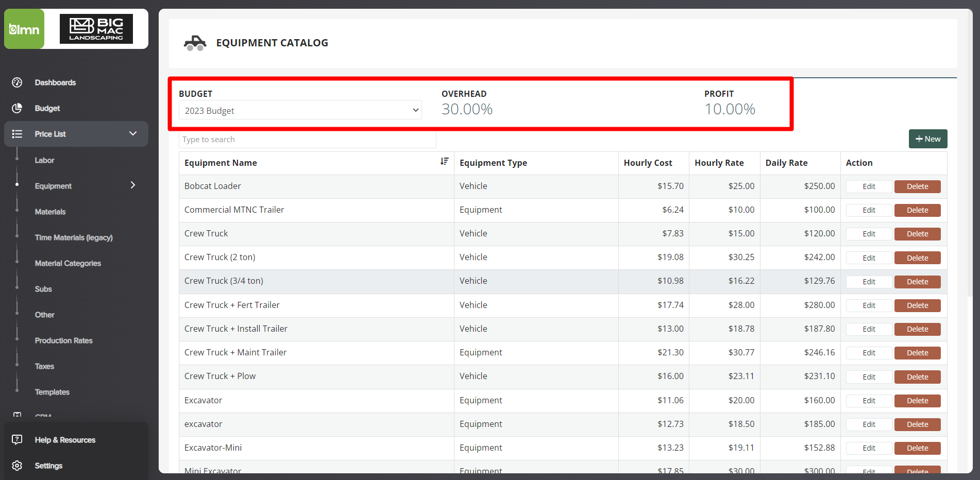This screenshot has height=480, width=980.
Task: Select Labor in Price List
Action: coord(44,160)
